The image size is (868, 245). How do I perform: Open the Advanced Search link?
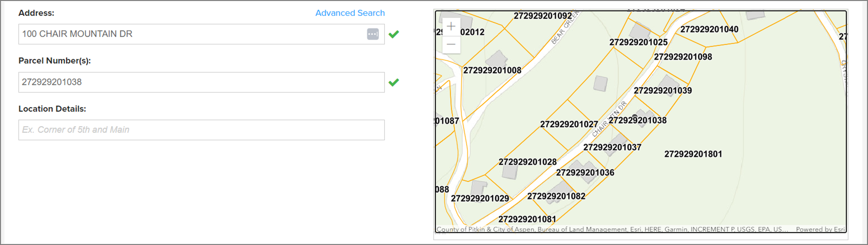coord(350,13)
